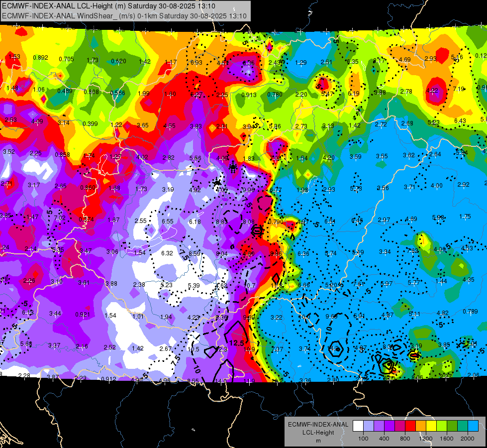Click the 0.566 grid value

tap(117, 93)
